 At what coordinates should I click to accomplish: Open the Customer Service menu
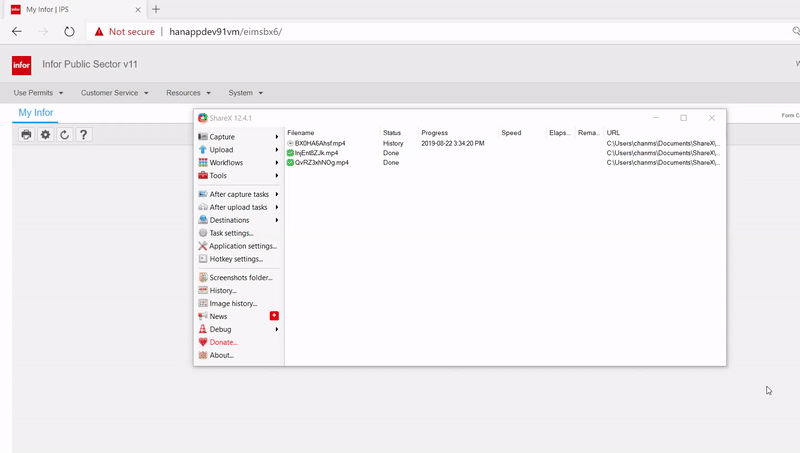click(114, 93)
